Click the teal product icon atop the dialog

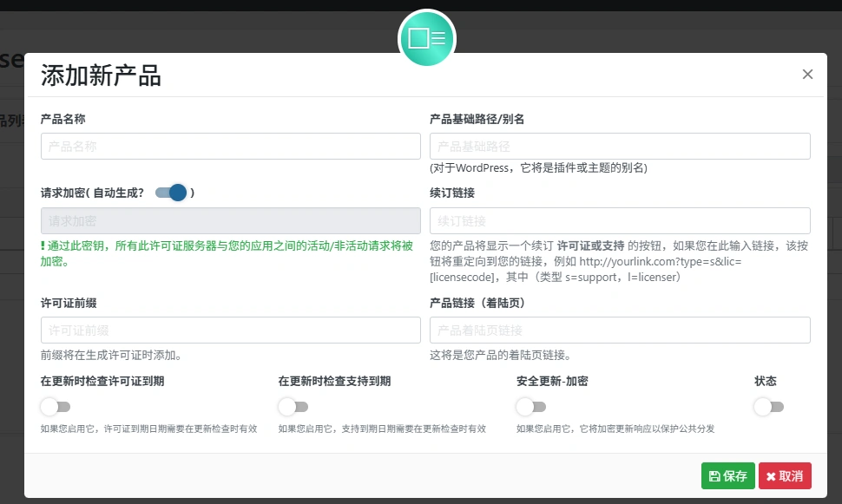coord(427,38)
